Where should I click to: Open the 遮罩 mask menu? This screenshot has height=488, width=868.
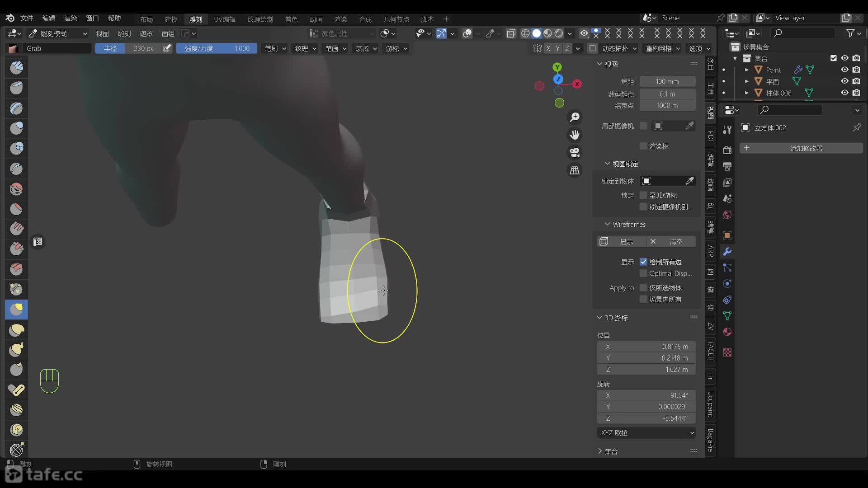coord(146,33)
